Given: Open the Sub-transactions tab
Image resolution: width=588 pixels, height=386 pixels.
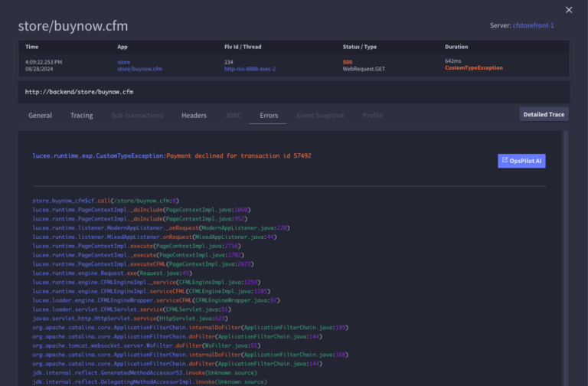Looking at the screenshot, I should 137,116.
